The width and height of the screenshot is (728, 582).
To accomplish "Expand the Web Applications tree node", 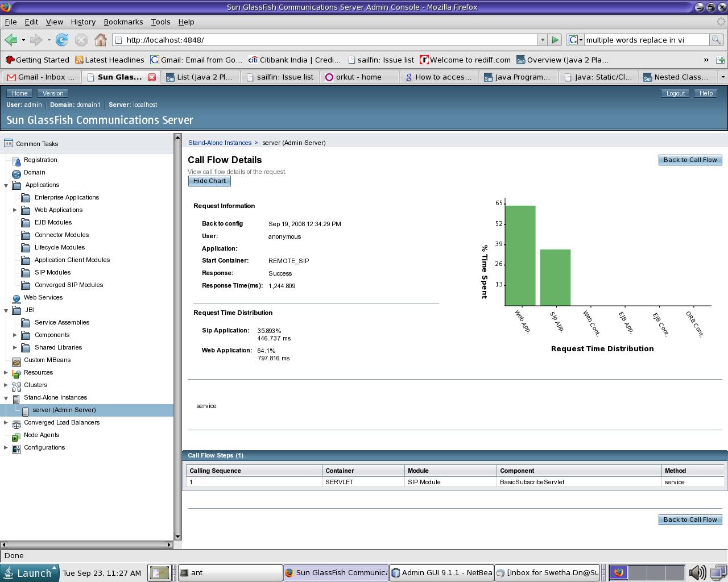I will 15,210.
